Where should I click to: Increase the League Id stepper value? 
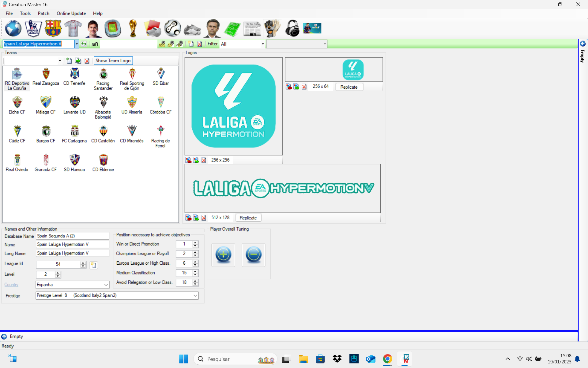(x=83, y=263)
